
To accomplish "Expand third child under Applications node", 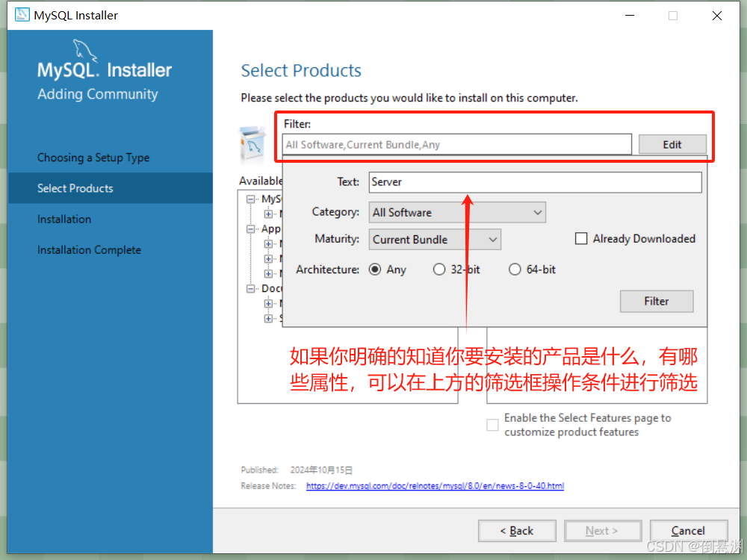I will point(269,273).
